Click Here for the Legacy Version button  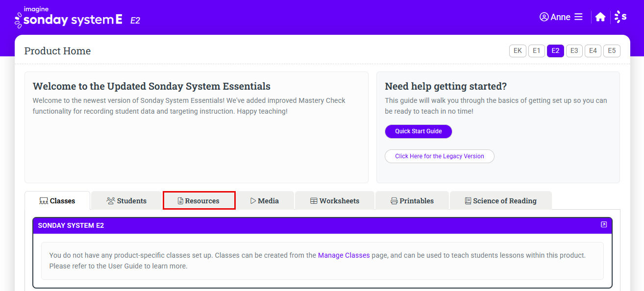pyautogui.click(x=440, y=156)
